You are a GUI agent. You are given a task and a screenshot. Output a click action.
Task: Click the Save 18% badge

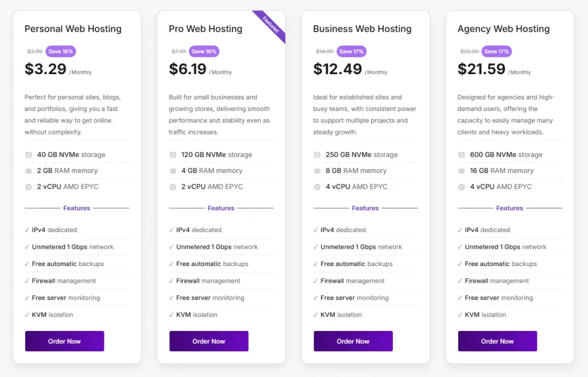point(61,51)
